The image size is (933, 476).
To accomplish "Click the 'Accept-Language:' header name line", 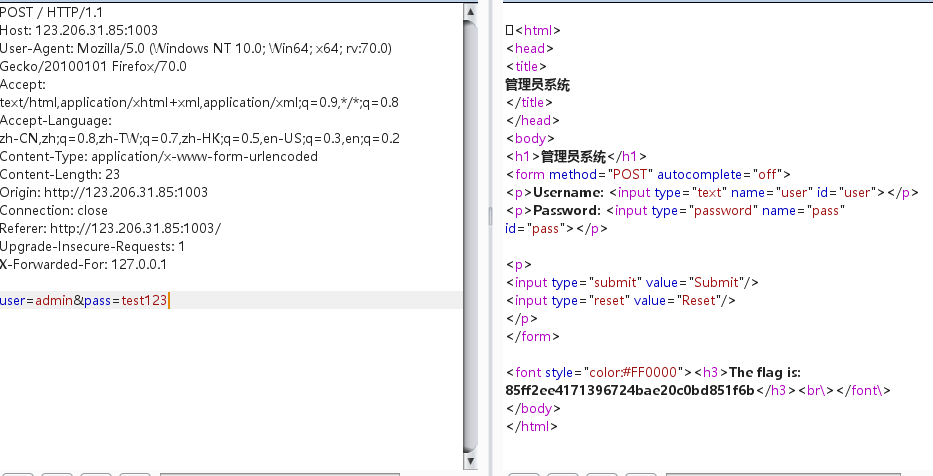I will click(56, 120).
